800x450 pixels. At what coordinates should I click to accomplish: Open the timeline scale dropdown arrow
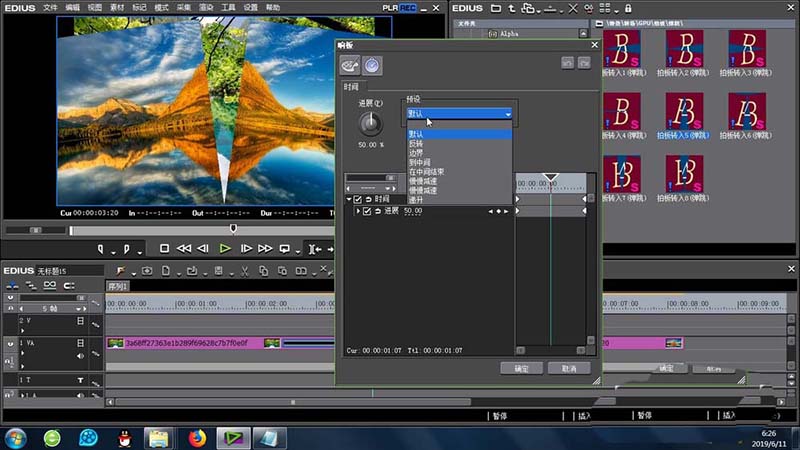[x=78, y=309]
